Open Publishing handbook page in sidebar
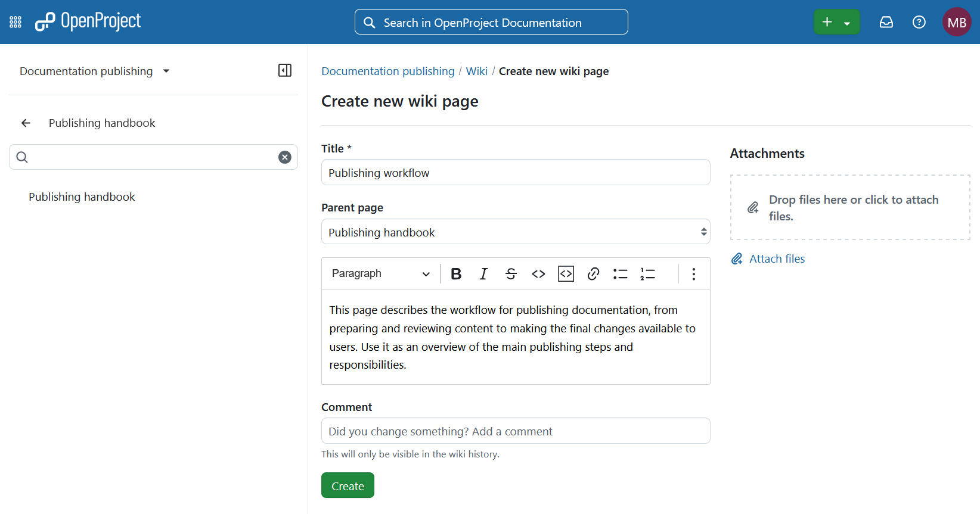The height and width of the screenshot is (514, 980). (82, 197)
